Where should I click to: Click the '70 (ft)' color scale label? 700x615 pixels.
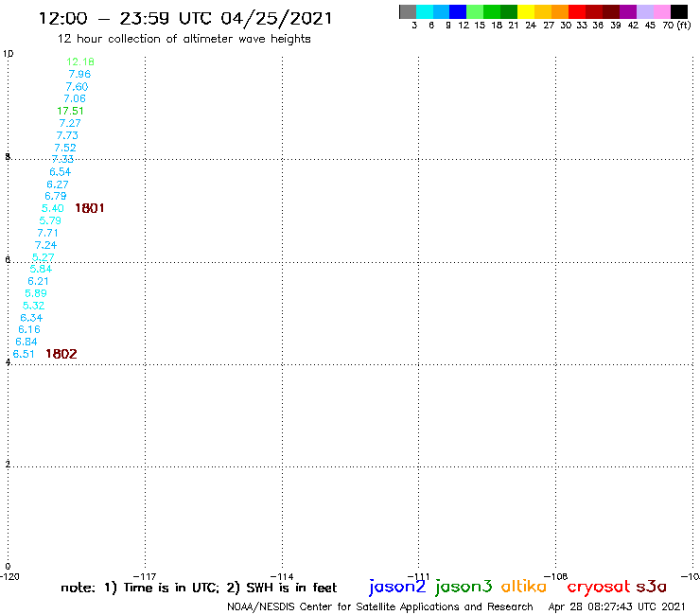click(x=676, y=25)
